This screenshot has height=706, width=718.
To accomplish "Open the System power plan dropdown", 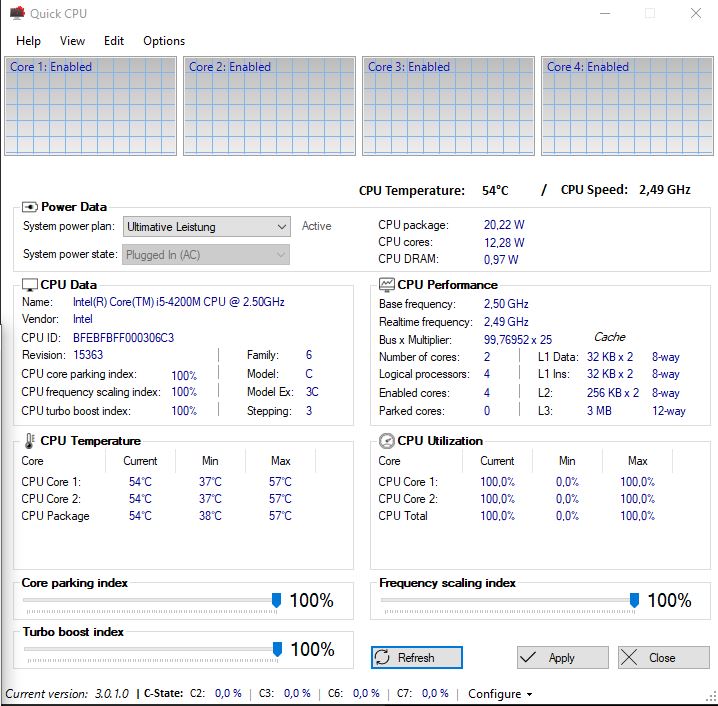I will pos(207,227).
